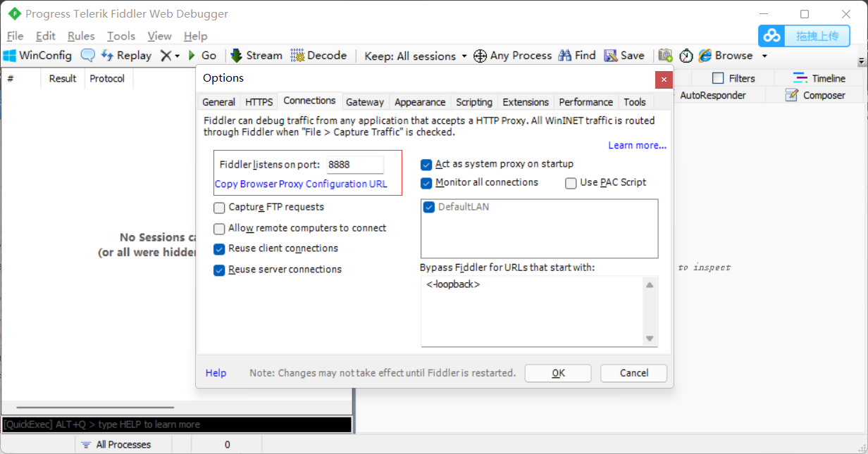
Task: Open the Tools menu in the menu bar
Action: [121, 36]
